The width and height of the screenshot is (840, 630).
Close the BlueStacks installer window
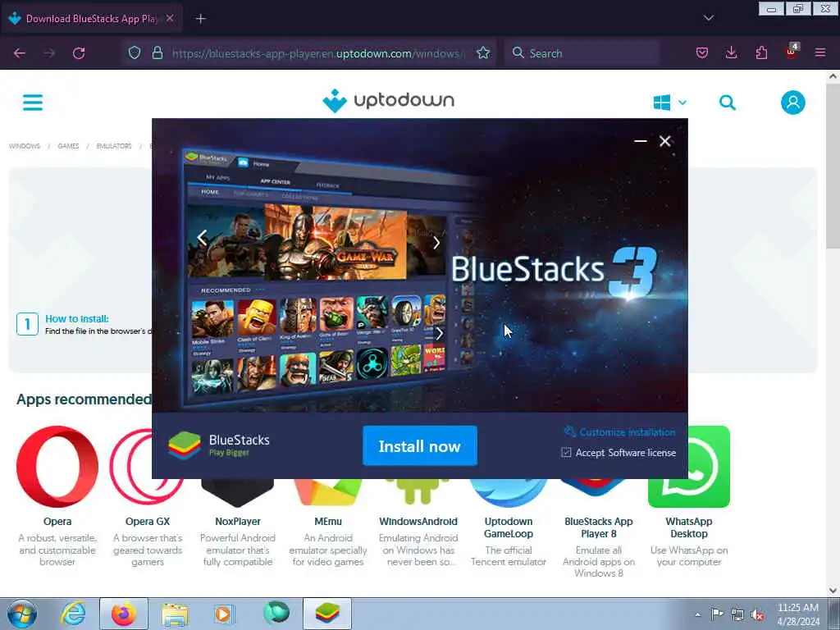(x=664, y=141)
